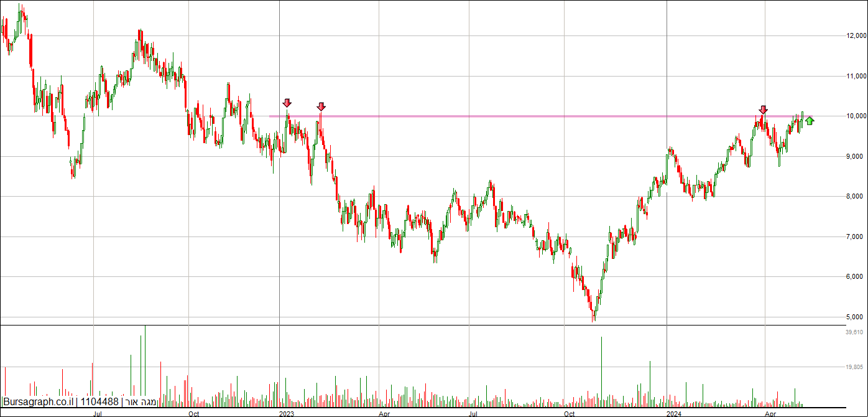Click the 12,000 price axis label
Screen dimensions: 868x417
pos(857,36)
